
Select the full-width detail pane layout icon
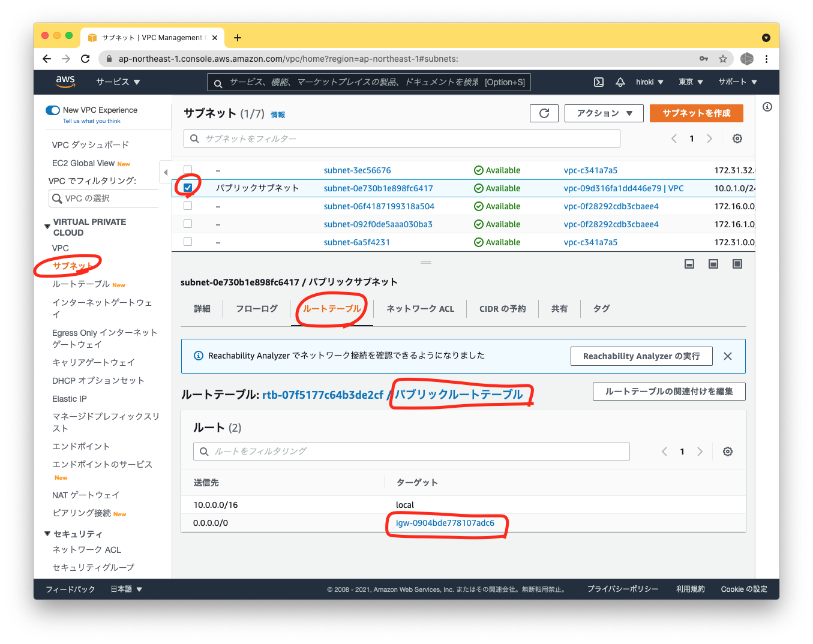click(737, 263)
